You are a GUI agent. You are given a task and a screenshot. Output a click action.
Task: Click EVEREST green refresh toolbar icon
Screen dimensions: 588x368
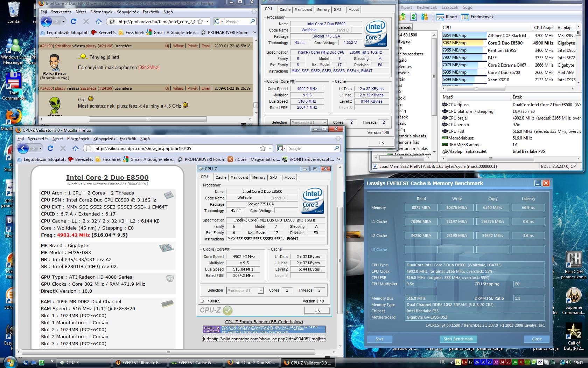[414, 16]
